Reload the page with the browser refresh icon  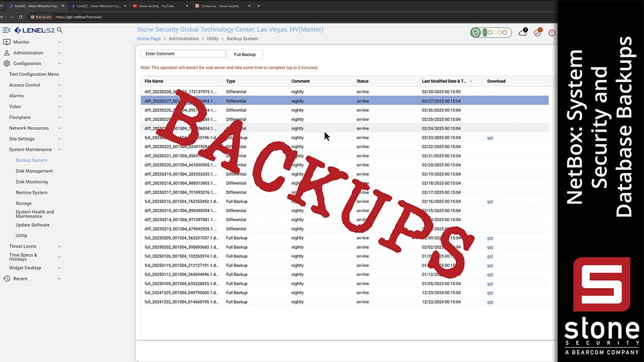tap(20, 17)
